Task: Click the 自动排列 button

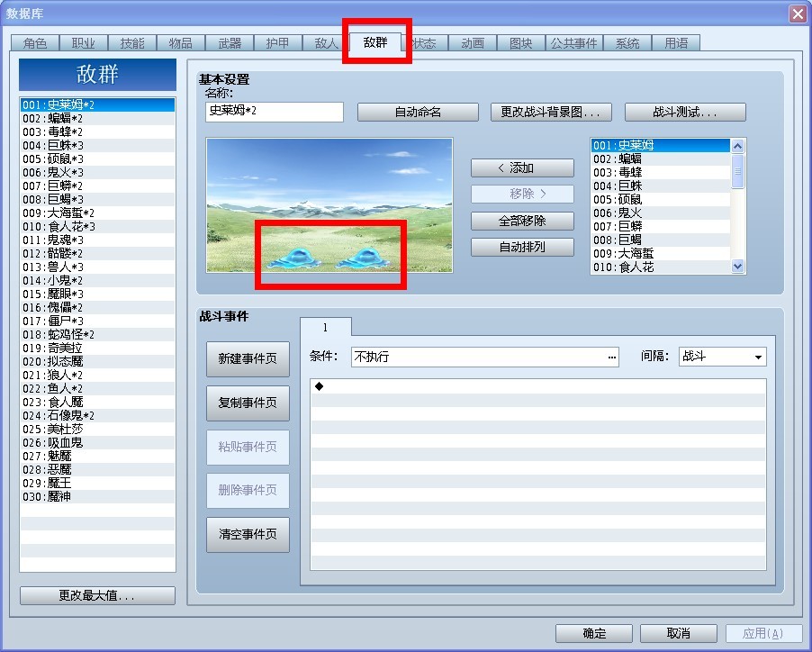Action: click(522, 247)
